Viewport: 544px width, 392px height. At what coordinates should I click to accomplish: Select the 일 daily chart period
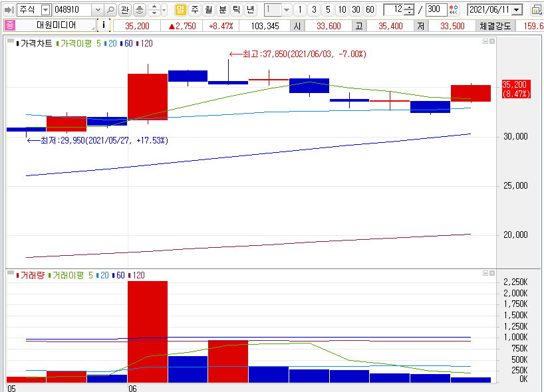tap(180, 10)
